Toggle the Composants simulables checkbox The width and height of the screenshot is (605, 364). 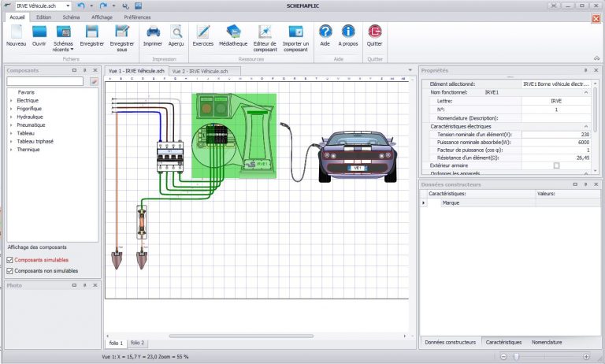coord(9,260)
